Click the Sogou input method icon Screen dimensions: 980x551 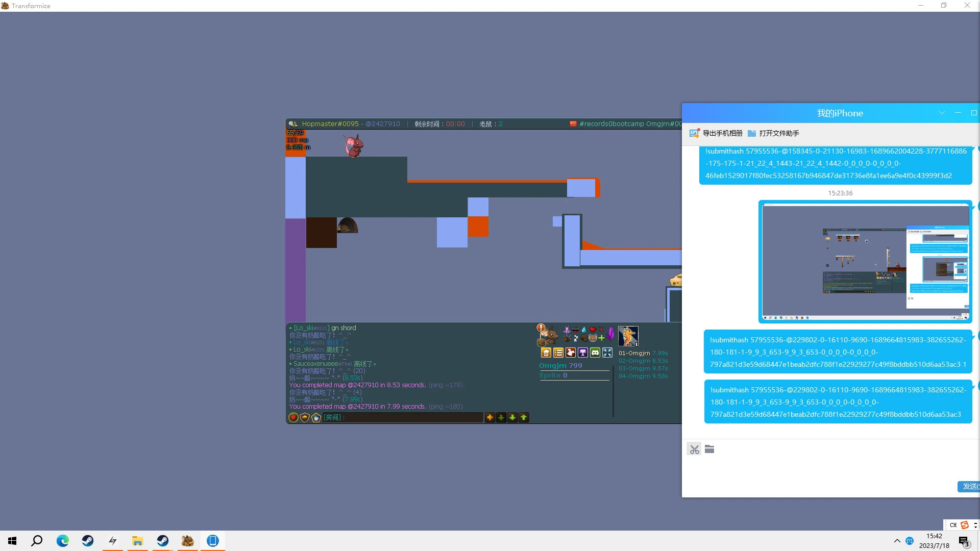tap(964, 525)
